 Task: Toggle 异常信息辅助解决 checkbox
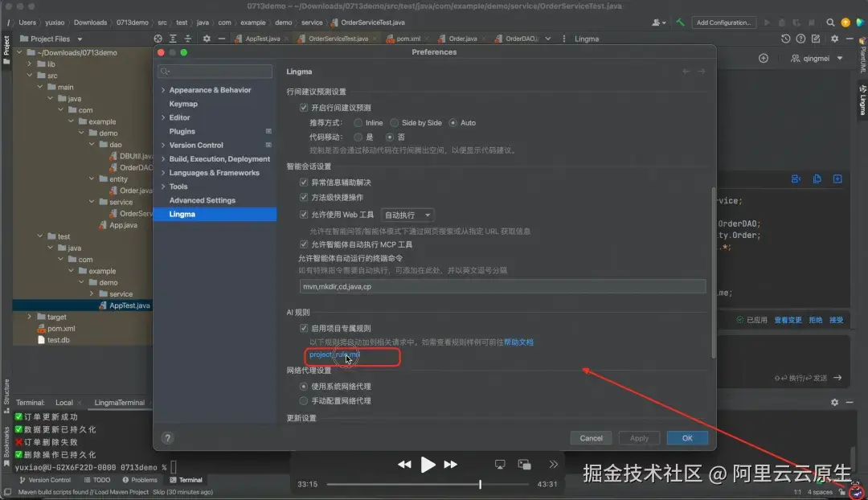click(303, 182)
